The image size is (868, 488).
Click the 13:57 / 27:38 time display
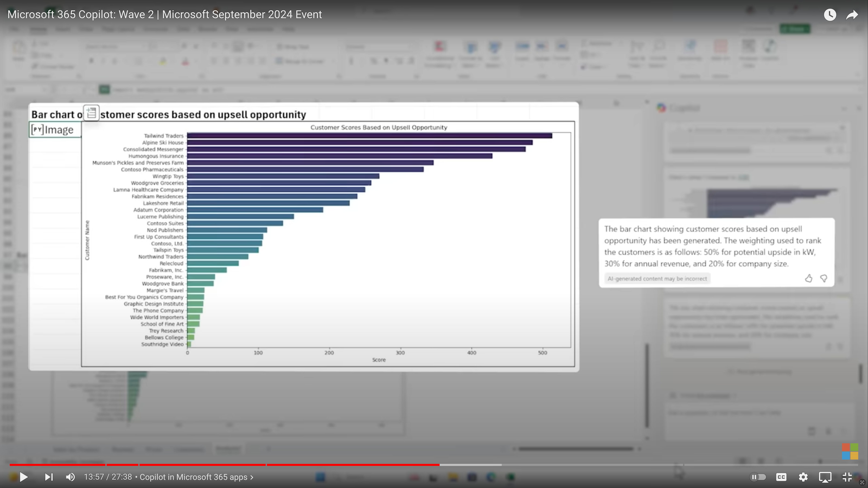point(108,477)
